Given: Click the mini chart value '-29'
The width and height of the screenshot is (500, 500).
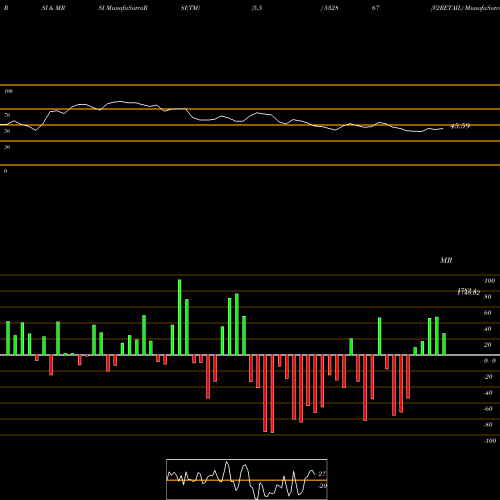Looking at the screenshot, I should 322,486.
